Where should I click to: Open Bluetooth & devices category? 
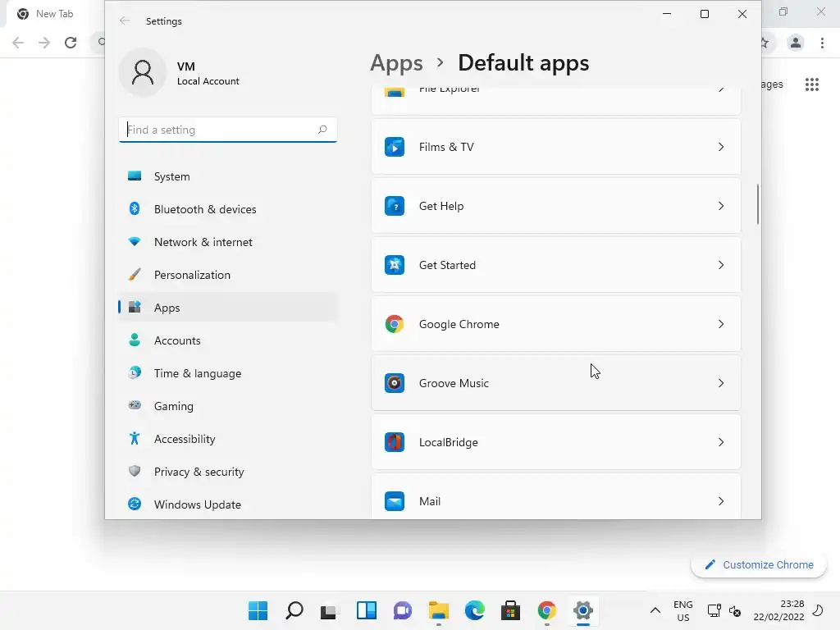tap(228, 209)
